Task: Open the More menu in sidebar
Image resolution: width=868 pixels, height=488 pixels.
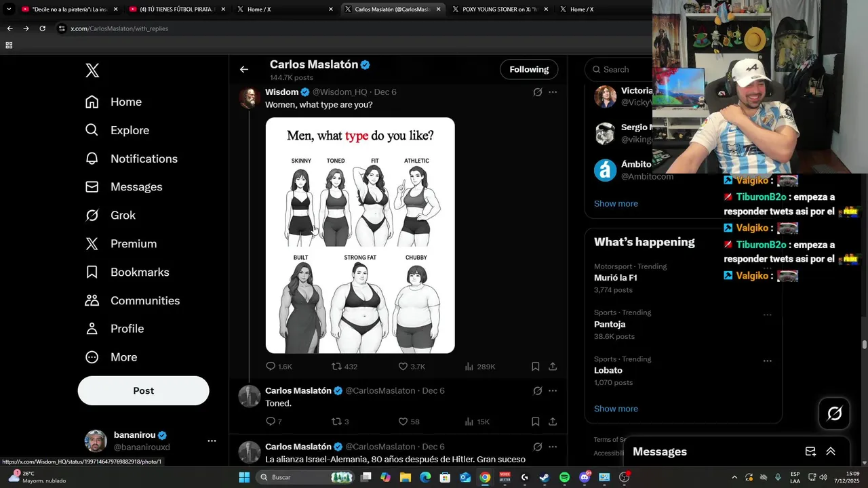Action: pyautogui.click(x=111, y=357)
